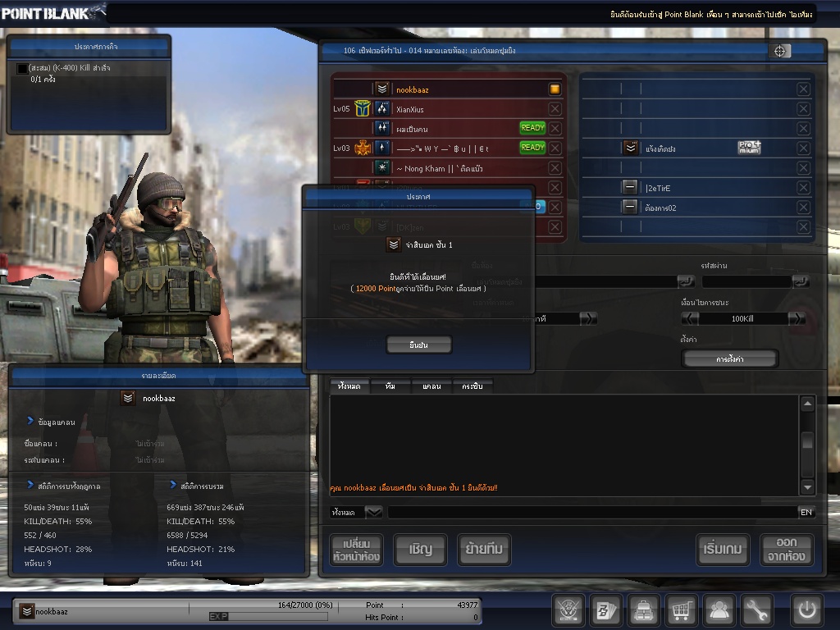Click the READY badge on ผมเป็นคน row
Viewport: 840px width, 630px height.
point(532,128)
